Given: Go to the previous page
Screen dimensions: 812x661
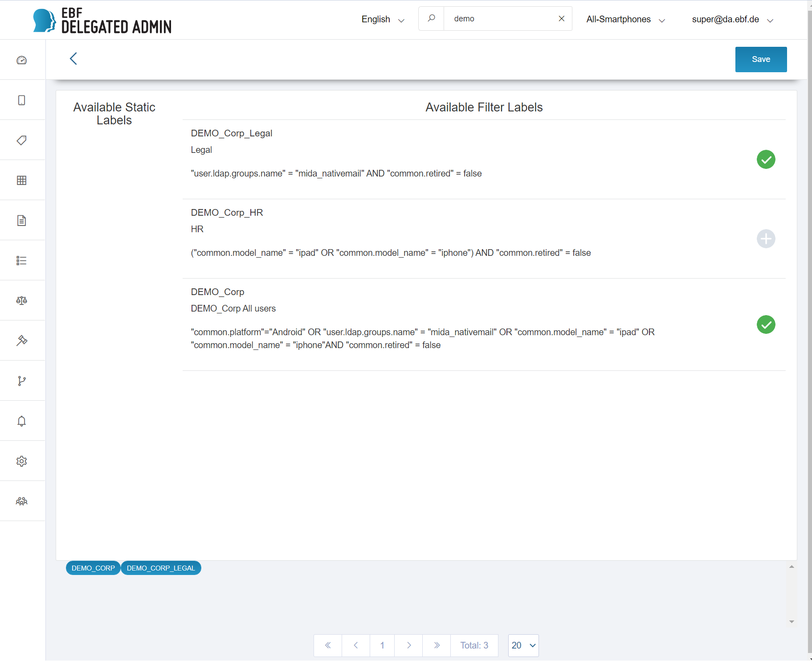Looking at the screenshot, I should point(356,645).
